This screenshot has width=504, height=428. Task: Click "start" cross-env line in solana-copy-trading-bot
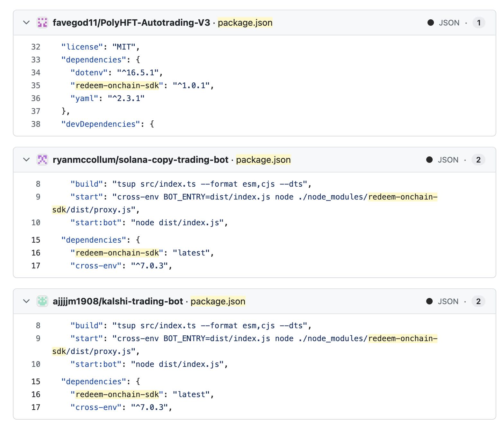click(x=245, y=203)
